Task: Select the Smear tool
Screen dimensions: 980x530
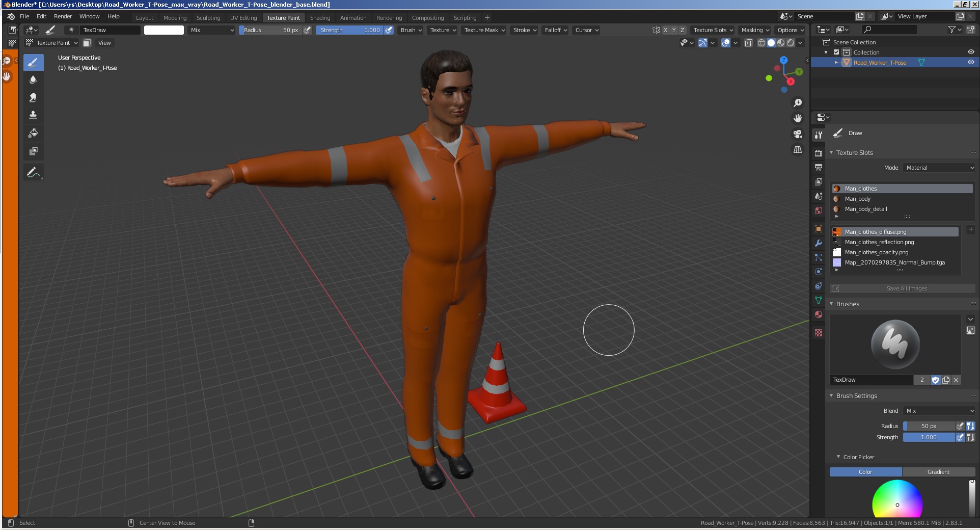Action: [33, 97]
